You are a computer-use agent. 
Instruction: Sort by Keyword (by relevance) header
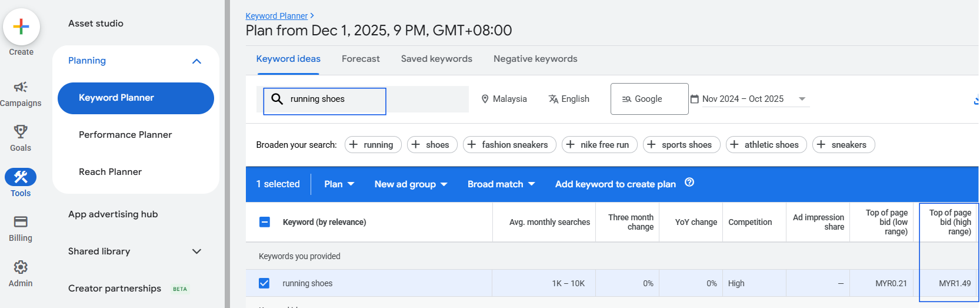[x=324, y=222]
